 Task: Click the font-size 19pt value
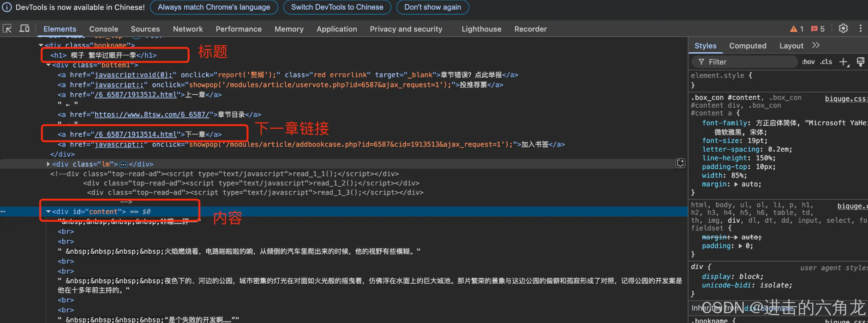757,140
